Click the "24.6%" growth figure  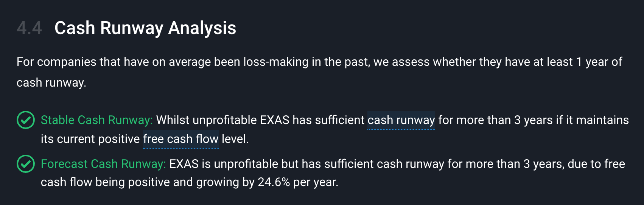pos(274,182)
